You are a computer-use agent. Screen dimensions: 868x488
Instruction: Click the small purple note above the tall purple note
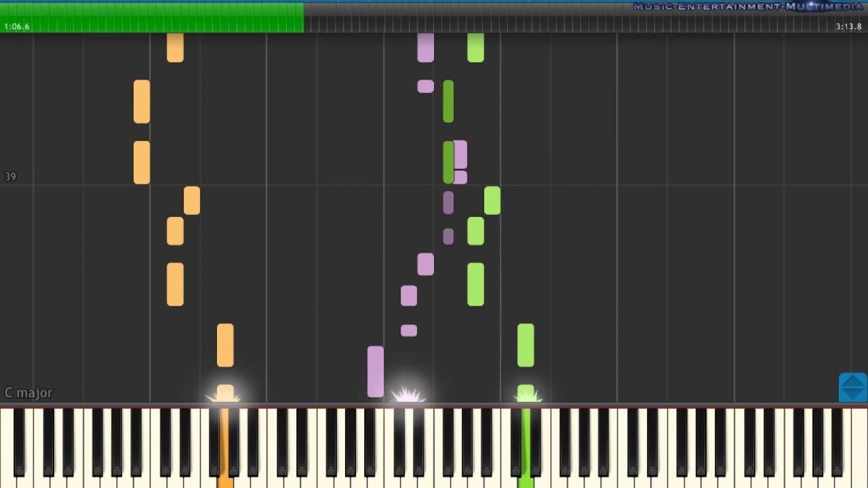click(409, 331)
